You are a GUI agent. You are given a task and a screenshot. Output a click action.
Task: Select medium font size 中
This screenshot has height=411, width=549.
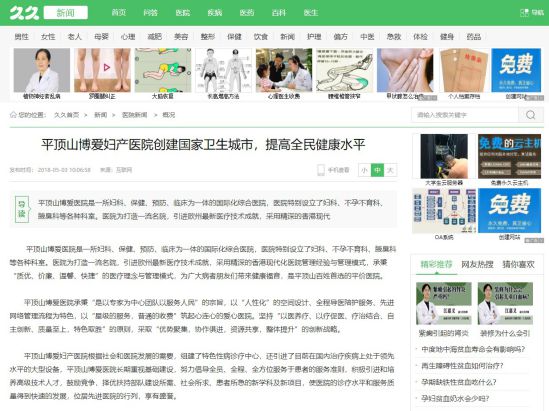[377, 170]
